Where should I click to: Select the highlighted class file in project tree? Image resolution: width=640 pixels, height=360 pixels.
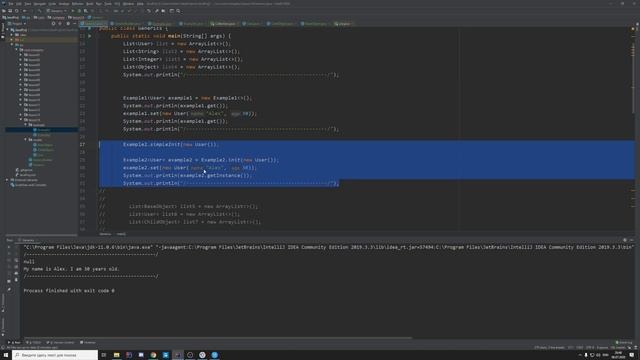coord(42,130)
